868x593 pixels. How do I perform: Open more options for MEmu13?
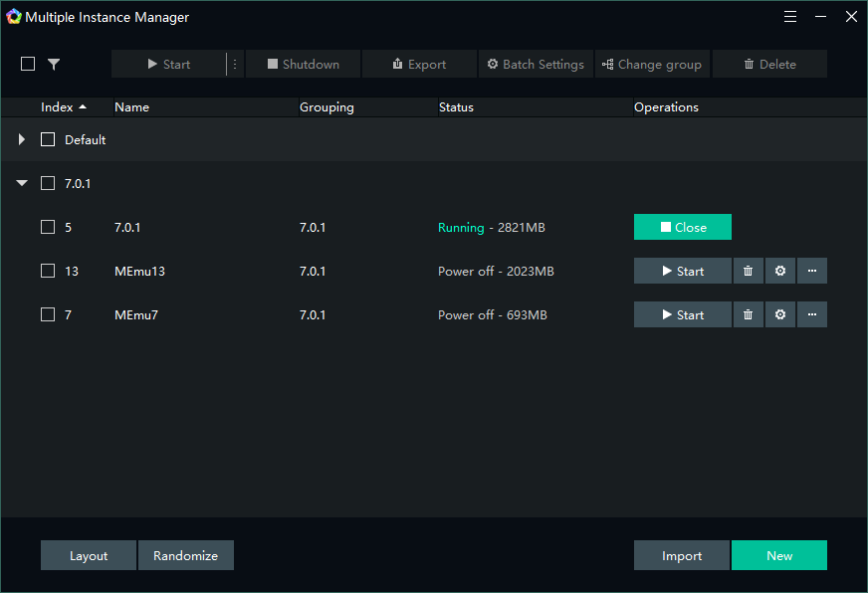coord(812,271)
